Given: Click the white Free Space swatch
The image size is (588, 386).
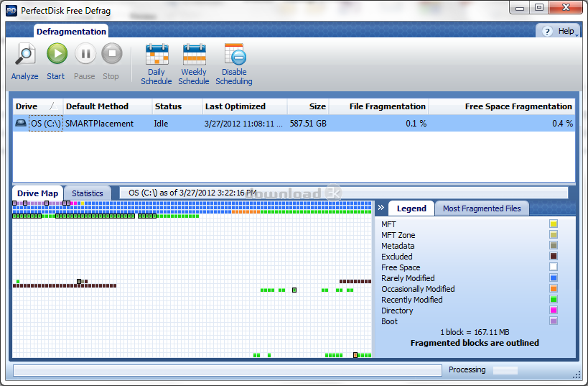Looking at the screenshot, I should click(554, 267).
